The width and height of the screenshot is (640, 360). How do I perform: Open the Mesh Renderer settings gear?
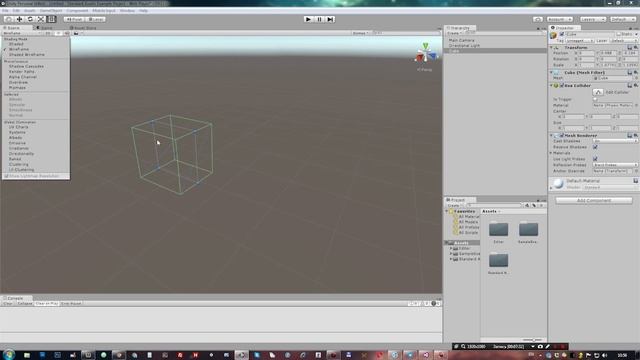[x=636, y=135]
